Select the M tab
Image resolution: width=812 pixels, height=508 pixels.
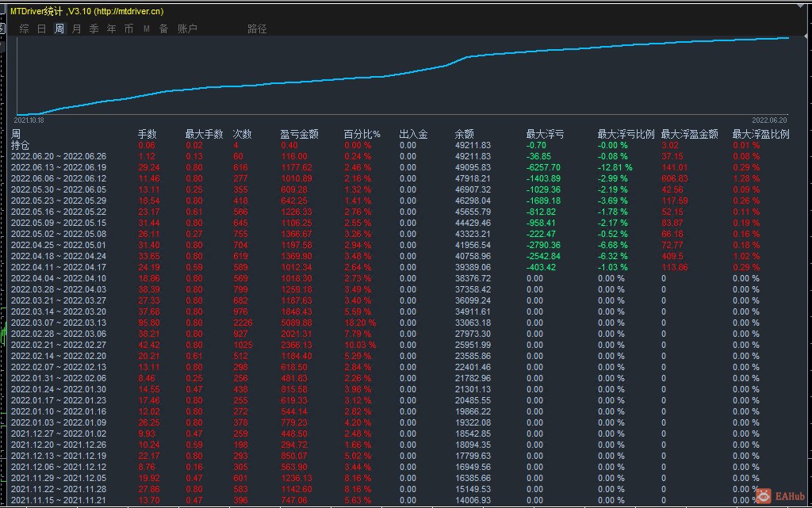pos(147,29)
